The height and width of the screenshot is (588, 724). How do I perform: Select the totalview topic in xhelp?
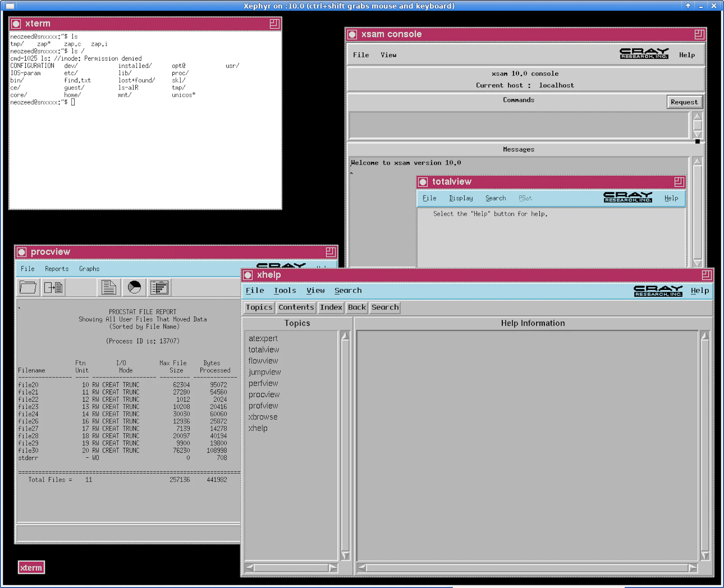pos(263,350)
